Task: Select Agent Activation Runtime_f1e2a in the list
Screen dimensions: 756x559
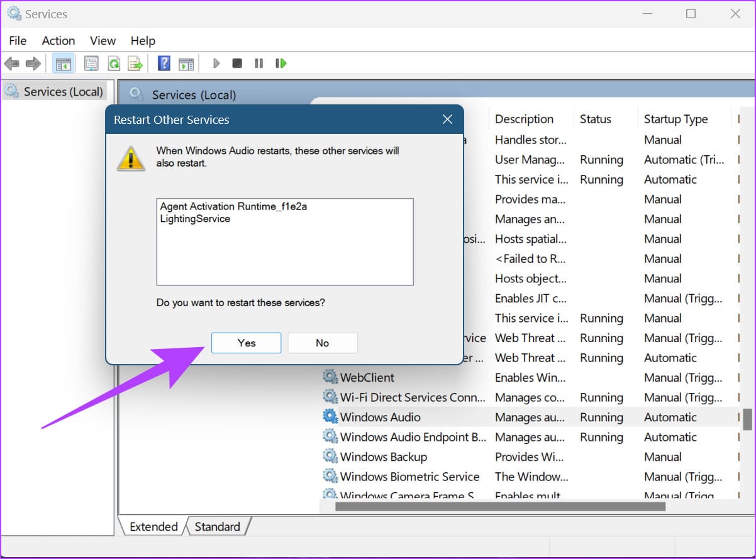Action: point(233,206)
